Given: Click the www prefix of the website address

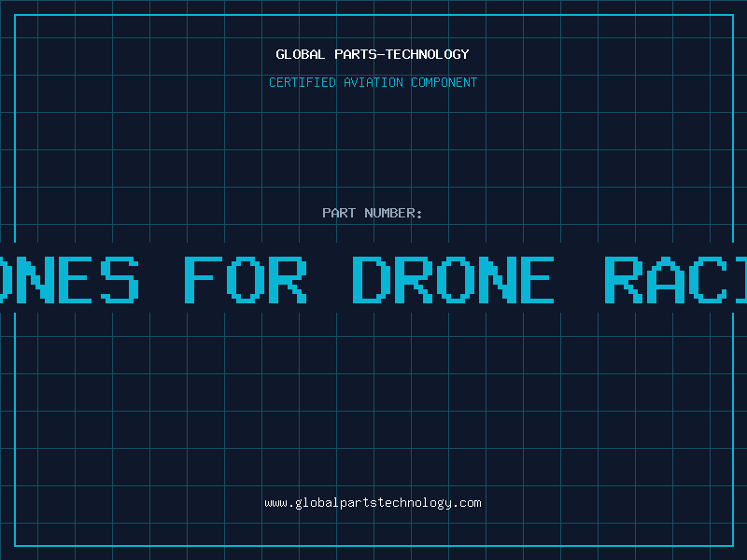Looking at the screenshot, I should point(275,502).
